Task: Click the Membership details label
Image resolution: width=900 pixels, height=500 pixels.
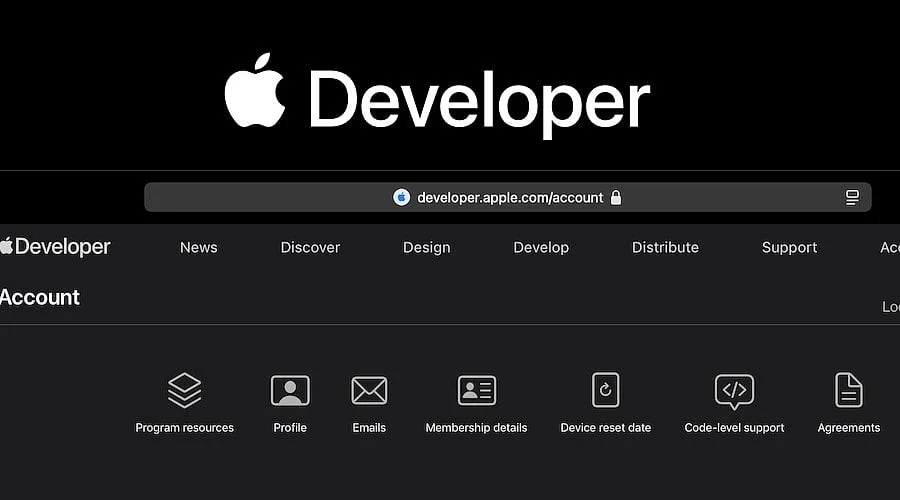Action: tap(476, 428)
